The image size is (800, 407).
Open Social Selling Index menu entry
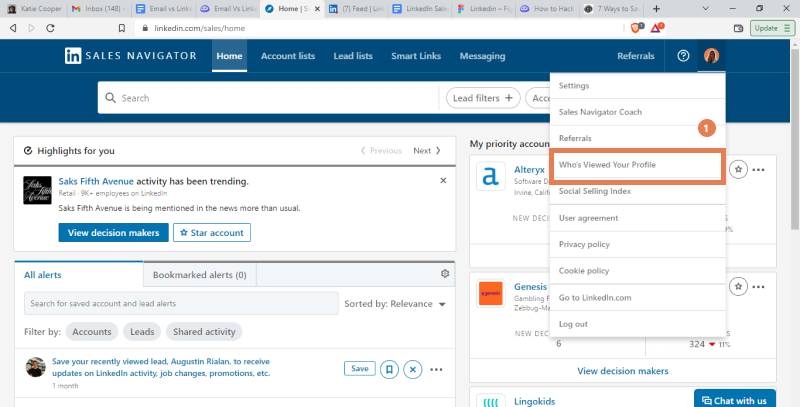click(637, 191)
